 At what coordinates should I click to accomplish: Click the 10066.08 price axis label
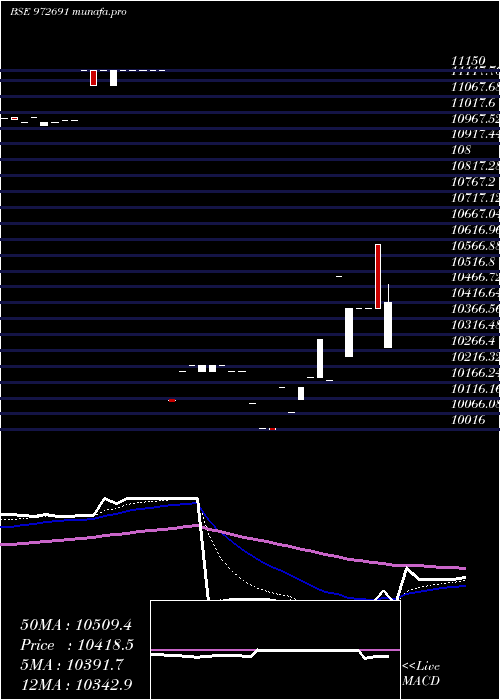click(x=475, y=405)
